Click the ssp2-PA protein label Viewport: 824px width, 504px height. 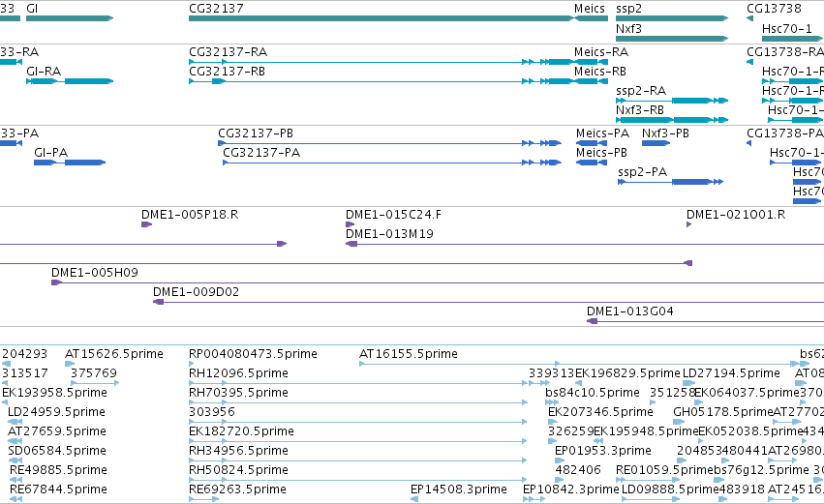pyautogui.click(x=643, y=172)
